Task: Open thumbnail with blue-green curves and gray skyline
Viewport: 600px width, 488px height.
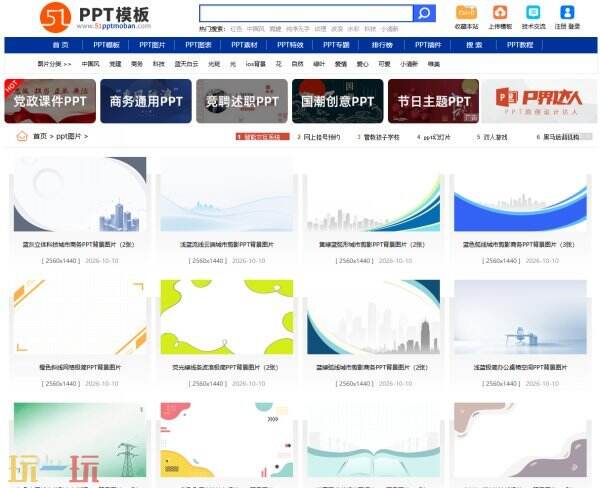Action: [373, 194]
